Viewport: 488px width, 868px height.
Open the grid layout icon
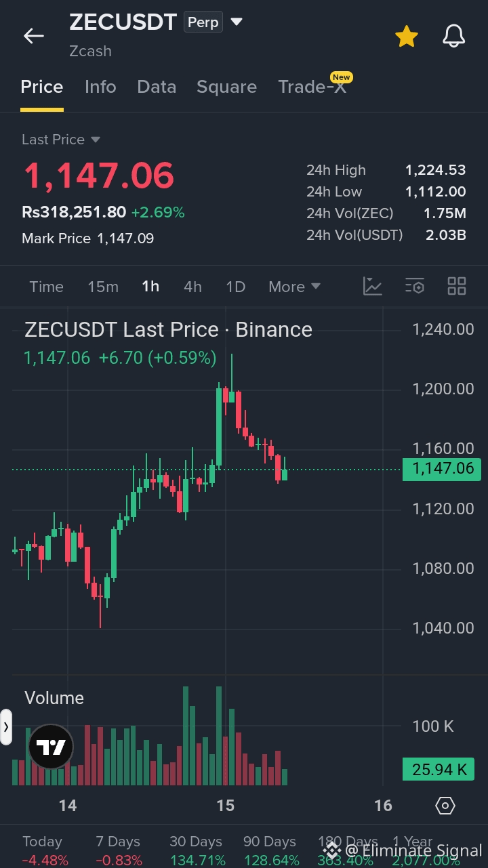(457, 286)
